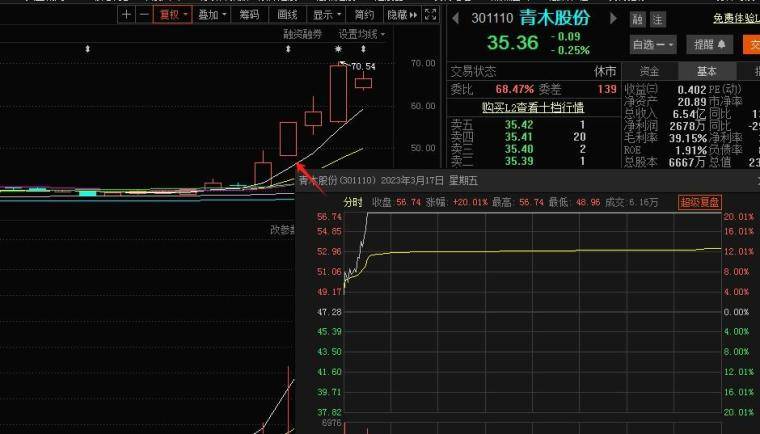This screenshot has width=760, height=434.
Task: Toggle the 筹码 chip distribution view
Action: click(249, 15)
